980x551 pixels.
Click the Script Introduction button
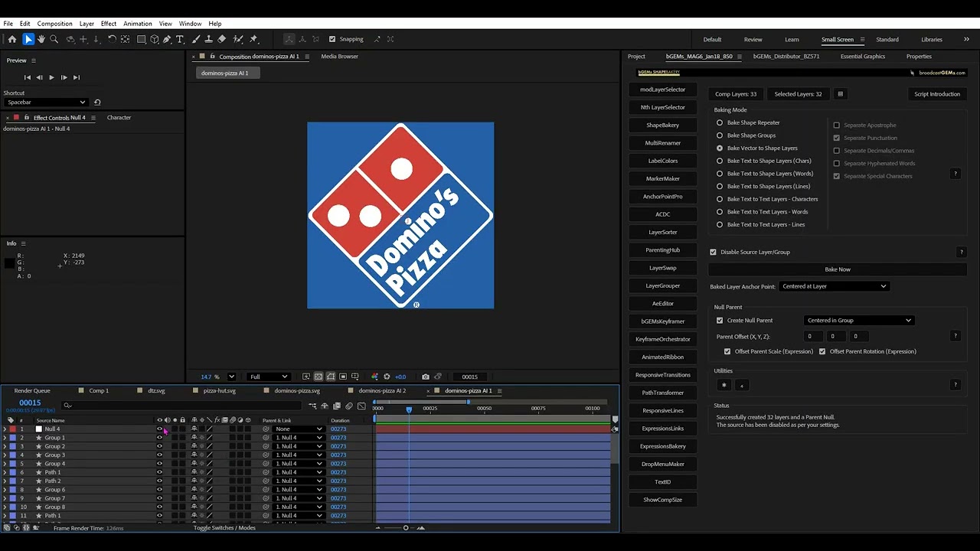pos(937,94)
